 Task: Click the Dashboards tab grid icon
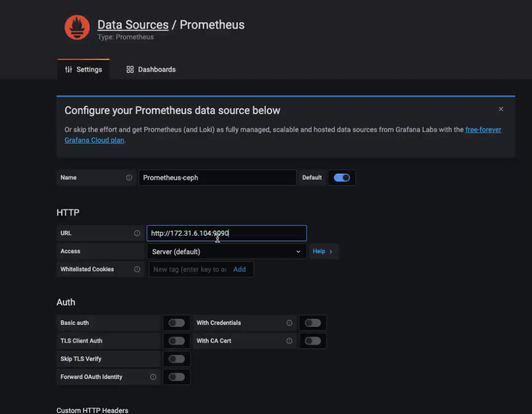[x=130, y=70]
